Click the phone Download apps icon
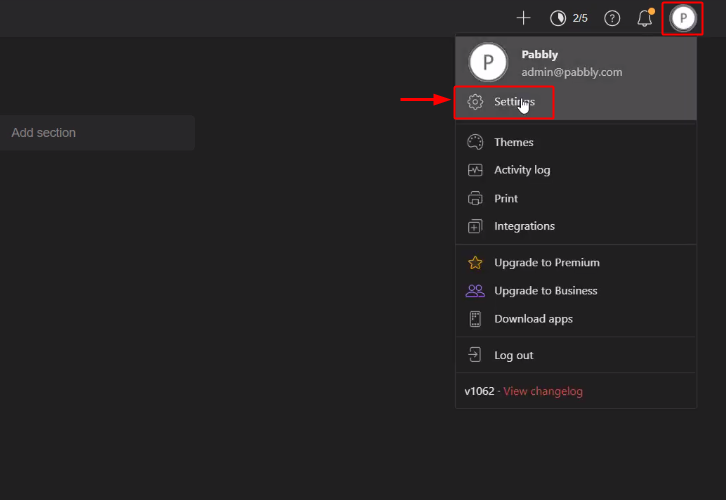This screenshot has height=500, width=726. point(475,319)
